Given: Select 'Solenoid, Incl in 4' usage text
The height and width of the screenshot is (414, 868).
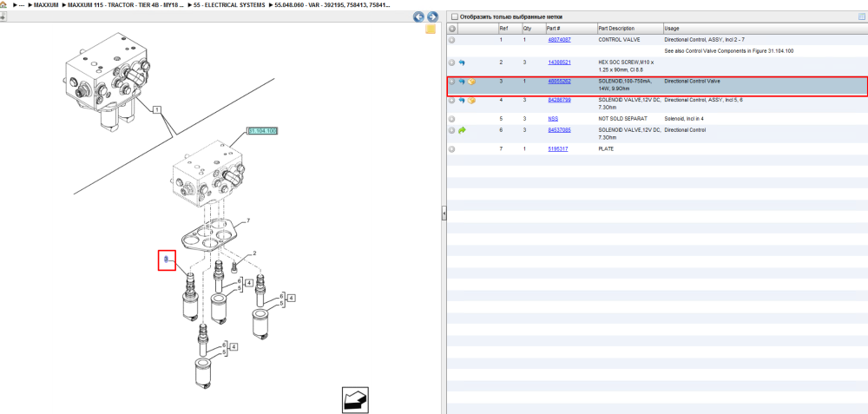Looking at the screenshot, I should pos(684,119).
